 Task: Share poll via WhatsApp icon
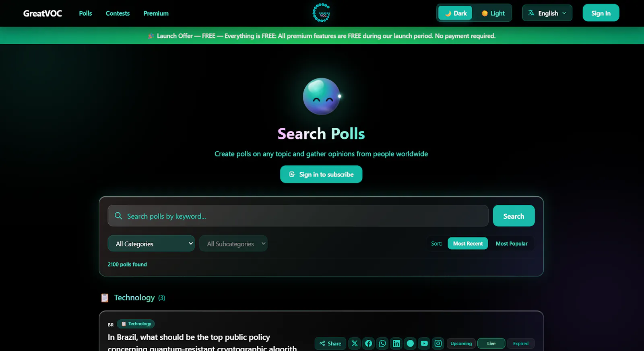click(382, 343)
